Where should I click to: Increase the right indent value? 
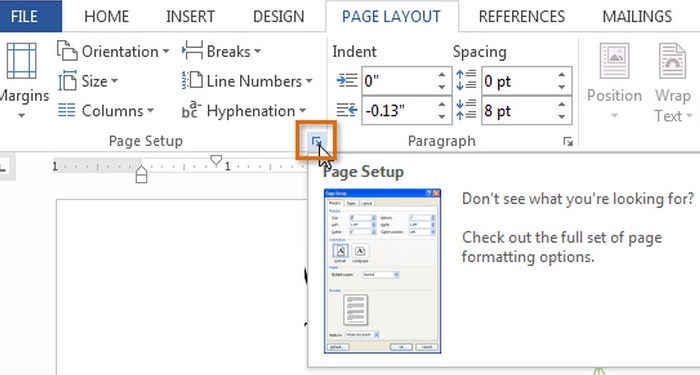point(442,104)
